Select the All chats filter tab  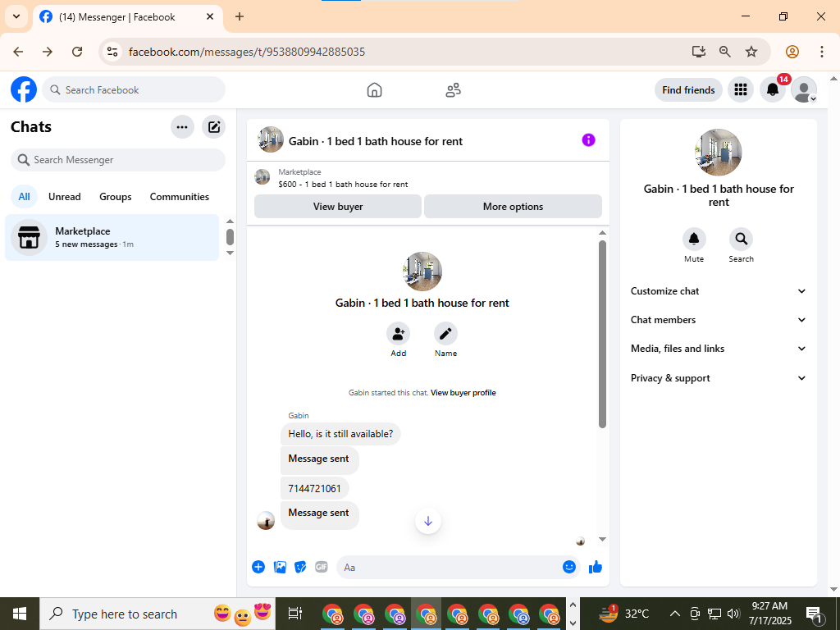pos(24,197)
